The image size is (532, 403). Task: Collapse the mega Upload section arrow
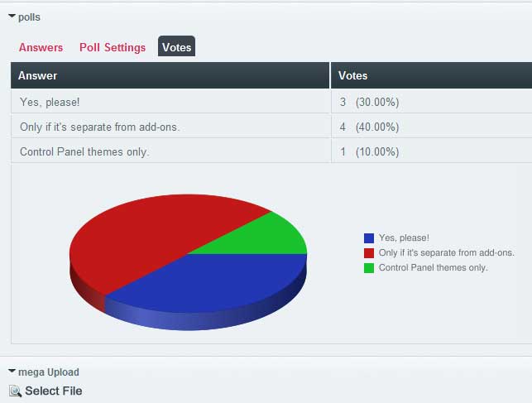pos(12,371)
